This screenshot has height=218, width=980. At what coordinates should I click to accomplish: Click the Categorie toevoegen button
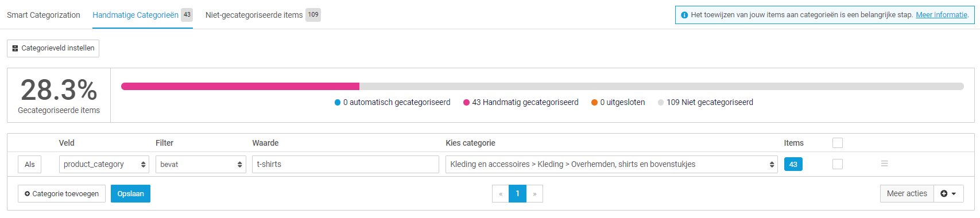pos(61,194)
